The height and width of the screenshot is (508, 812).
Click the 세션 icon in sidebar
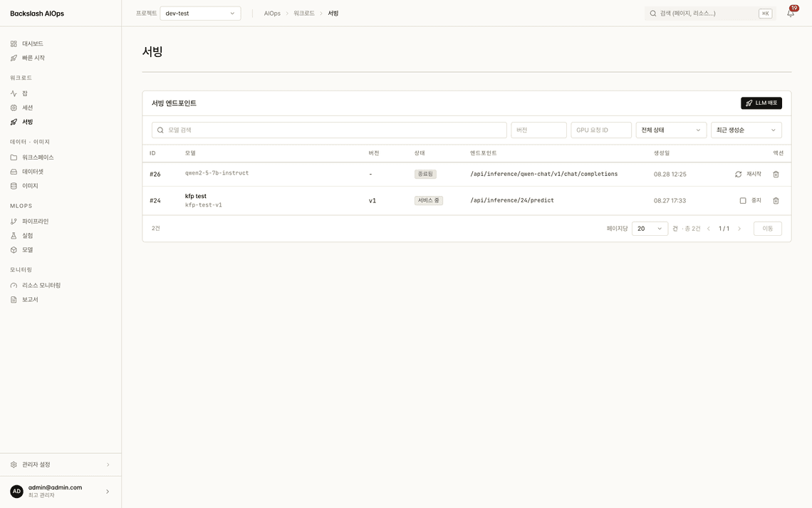click(14, 108)
